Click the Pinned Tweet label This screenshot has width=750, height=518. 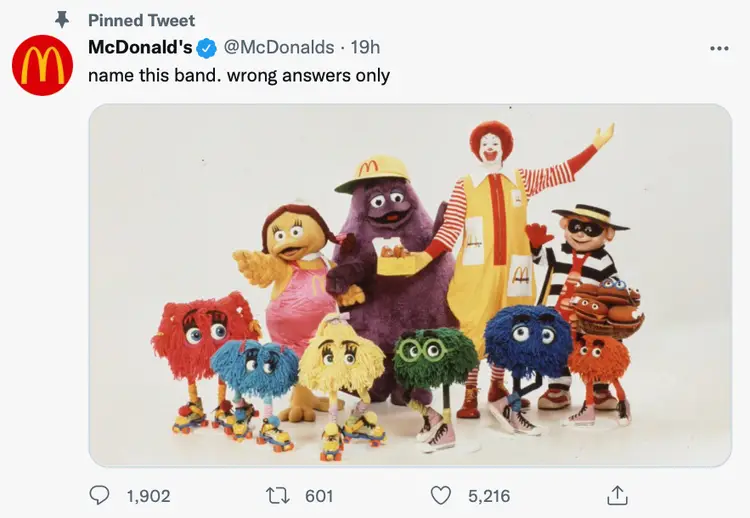pos(142,20)
